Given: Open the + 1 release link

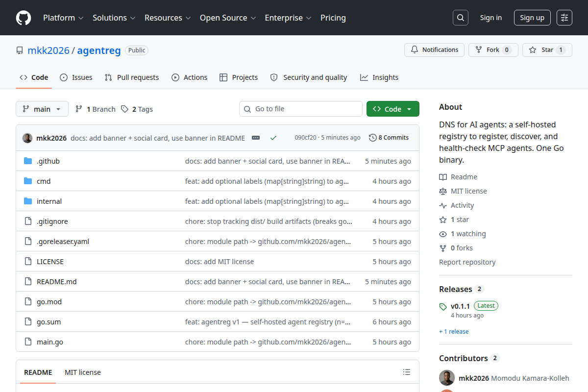Looking at the screenshot, I should point(454,331).
